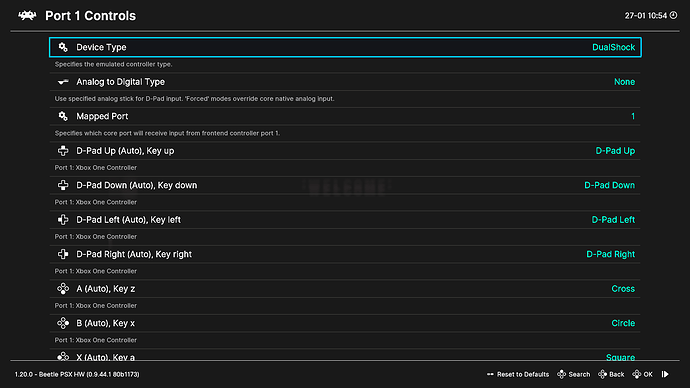Click the Reset to Defaults button icon
This screenshot has width=690, height=388.
[x=490, y=374]
